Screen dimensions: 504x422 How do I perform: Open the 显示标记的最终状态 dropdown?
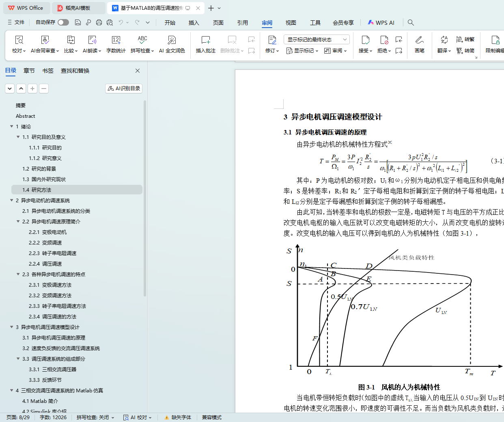tap(317, 39)
